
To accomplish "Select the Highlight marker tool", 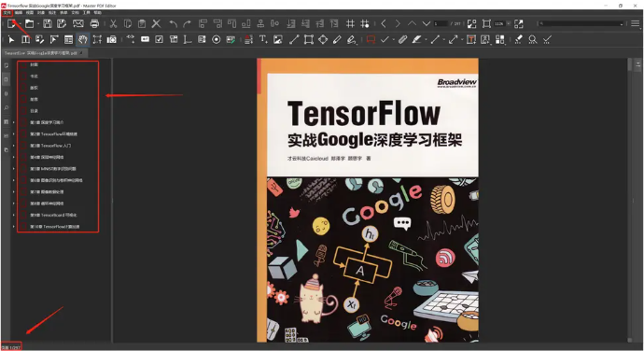I will click(417, 40).
